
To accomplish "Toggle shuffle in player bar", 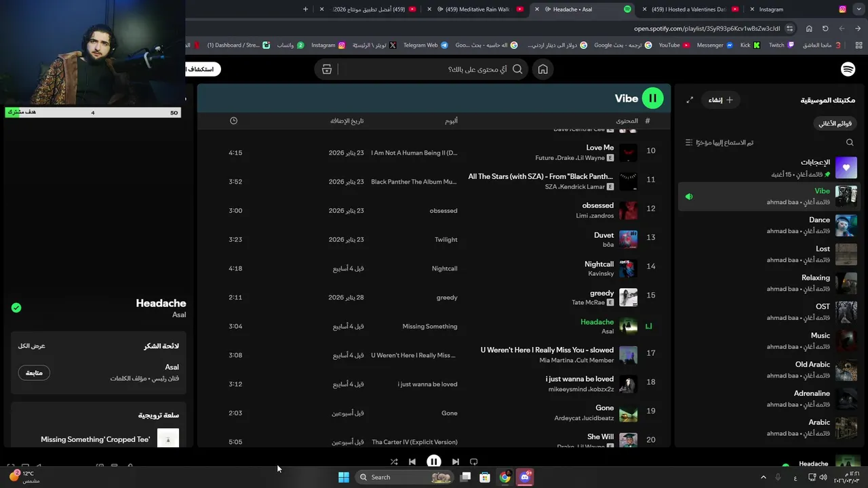I will pos(394,462).
